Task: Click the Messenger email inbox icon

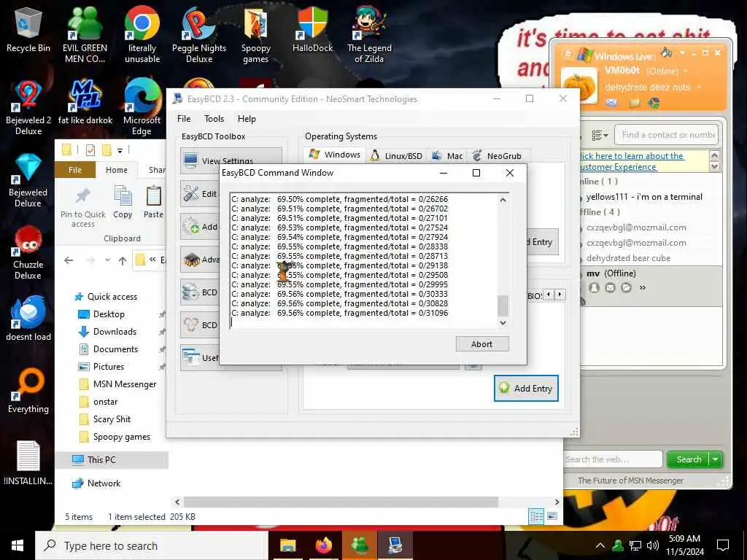Action: (x=612, y=103)
